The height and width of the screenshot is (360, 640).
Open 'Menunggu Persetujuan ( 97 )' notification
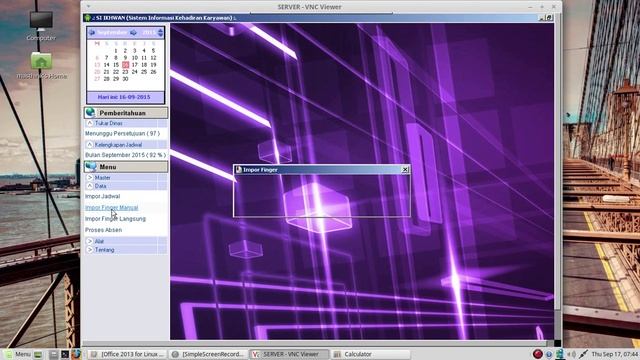pos(122,133)
